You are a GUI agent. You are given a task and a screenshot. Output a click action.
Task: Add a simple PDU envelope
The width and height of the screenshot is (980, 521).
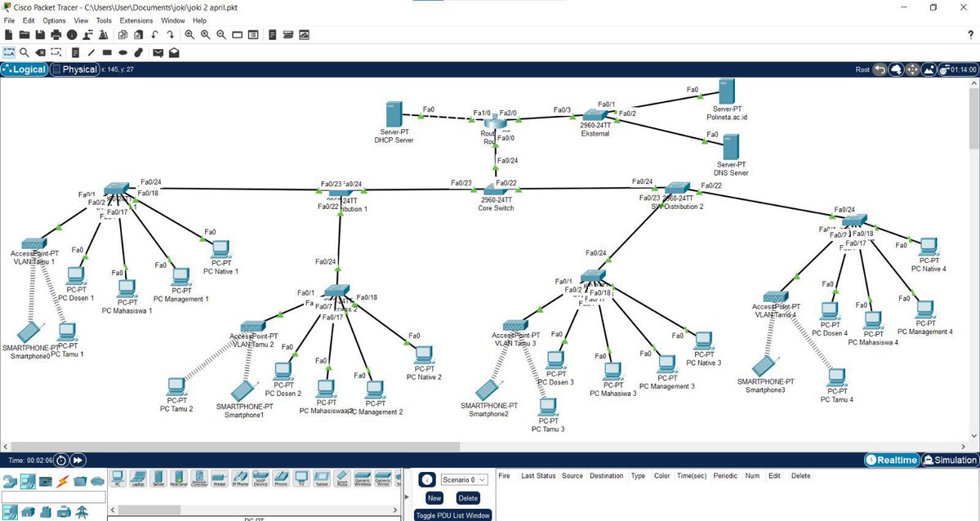(x=158, y=52)
